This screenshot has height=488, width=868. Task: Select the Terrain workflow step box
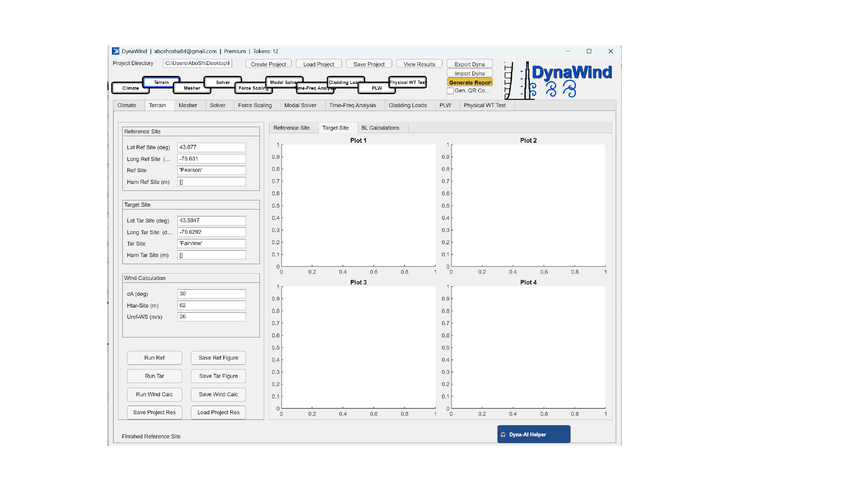(x=161, y=82)
